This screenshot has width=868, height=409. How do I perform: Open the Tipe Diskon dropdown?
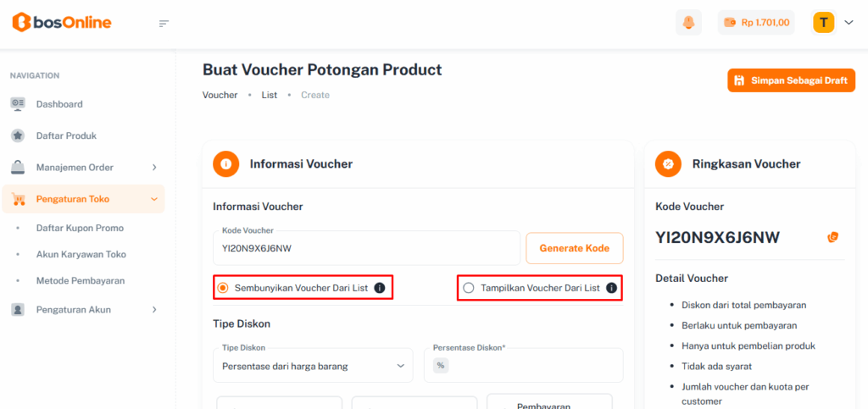click(x=312, y=366)
